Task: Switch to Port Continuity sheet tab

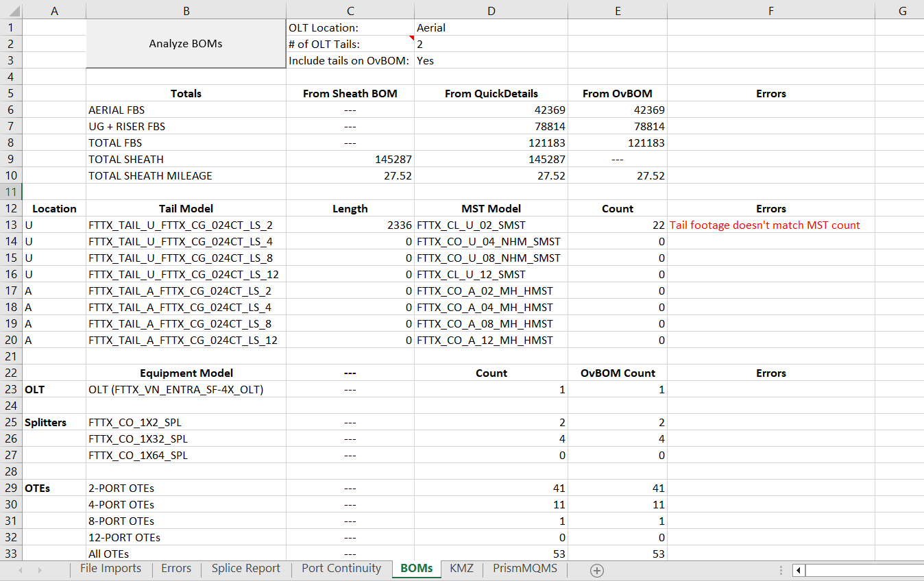Action: 341,569
